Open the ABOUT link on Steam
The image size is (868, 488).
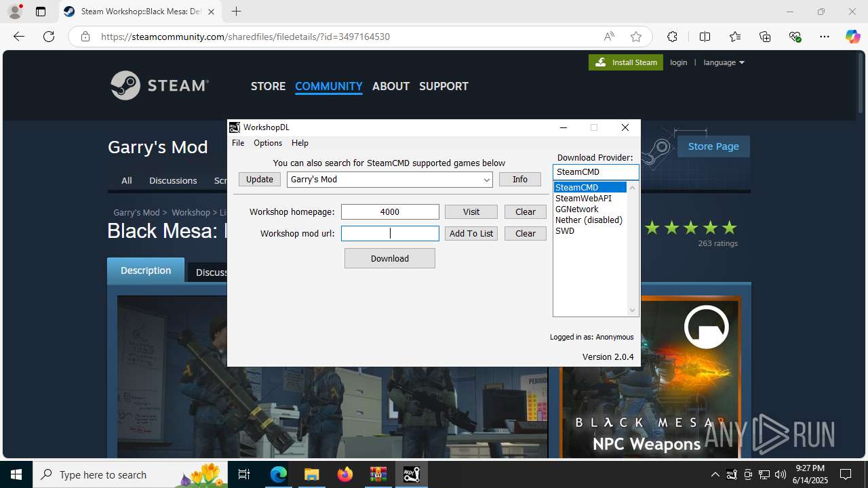point(391,86)
